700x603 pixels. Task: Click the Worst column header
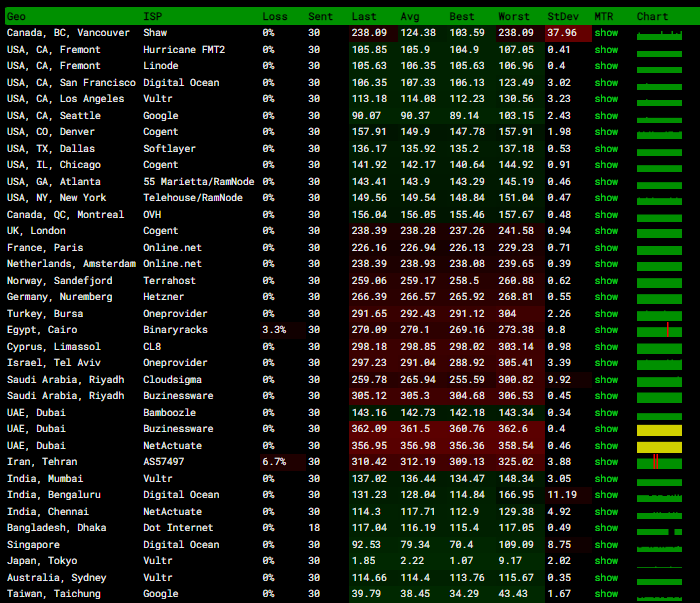coord(514,17)
